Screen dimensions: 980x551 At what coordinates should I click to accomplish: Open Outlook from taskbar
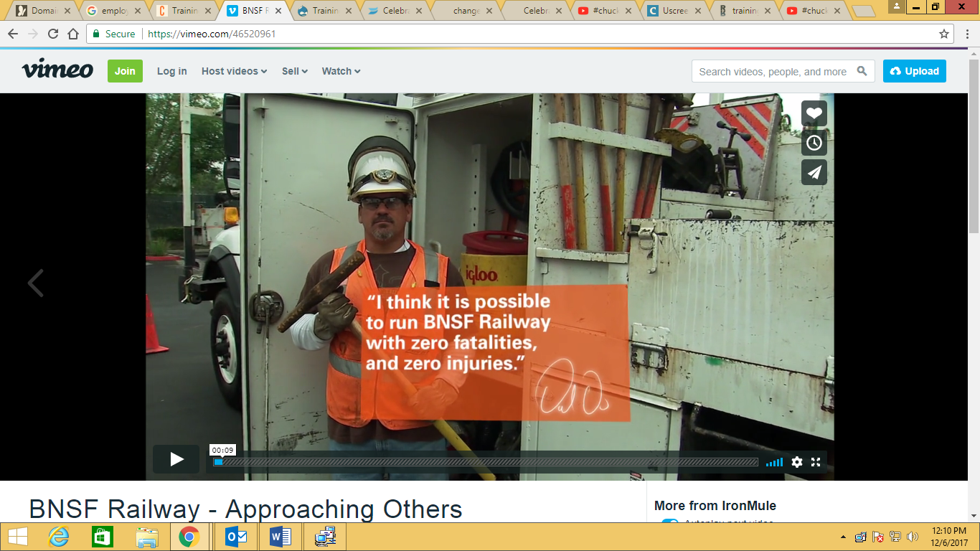235,537
